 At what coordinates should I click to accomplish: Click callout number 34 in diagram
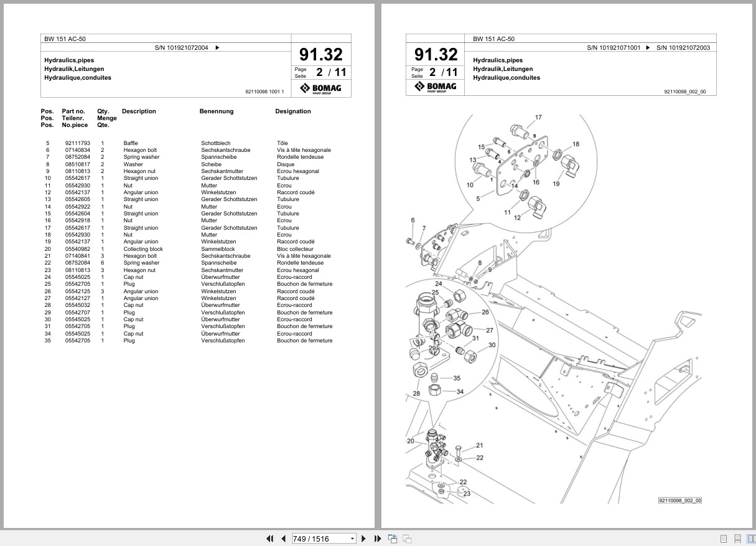coord(460,392)
